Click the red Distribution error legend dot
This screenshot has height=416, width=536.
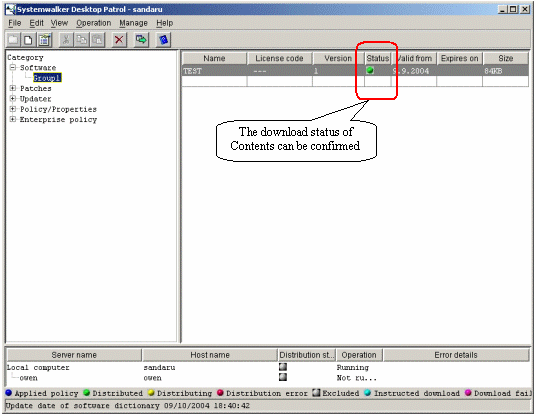pos(220,393)
